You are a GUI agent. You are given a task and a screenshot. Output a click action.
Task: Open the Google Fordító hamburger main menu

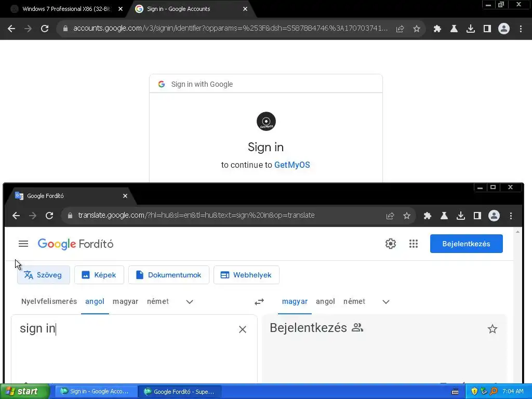pyautogui.click(x=23, y=244)
